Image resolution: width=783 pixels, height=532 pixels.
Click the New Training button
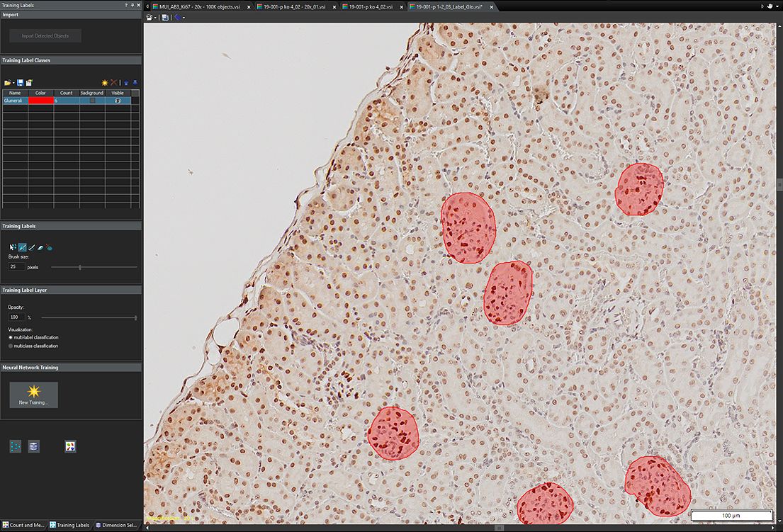point(33,395)
